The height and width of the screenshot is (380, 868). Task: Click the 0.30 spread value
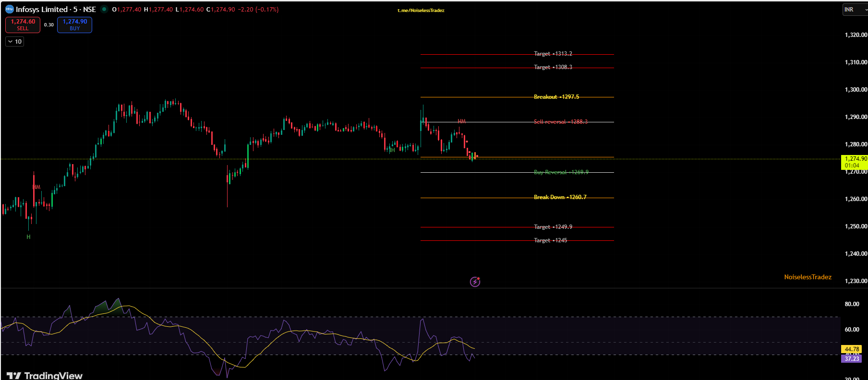pos(49,25)
